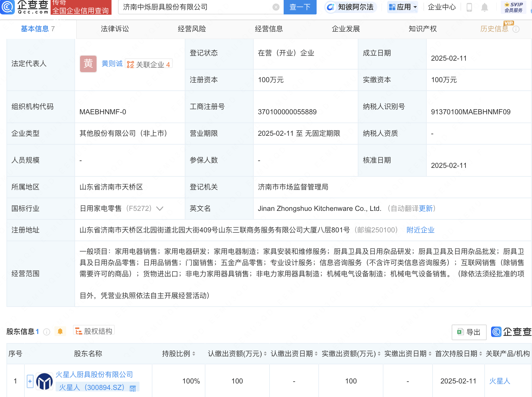Open the notification bell icon
The image size is (532, 397).
[484, 7]
